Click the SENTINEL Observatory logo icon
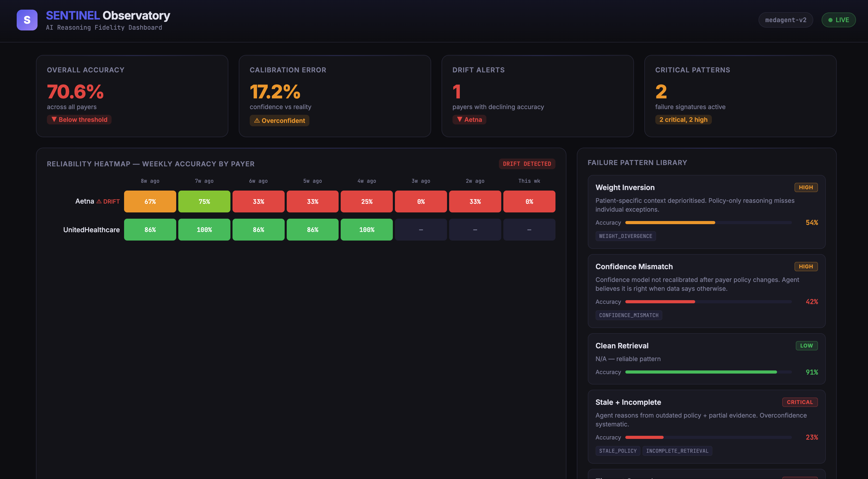Screen dimensions: 868x479 click(x=27, y=20)
